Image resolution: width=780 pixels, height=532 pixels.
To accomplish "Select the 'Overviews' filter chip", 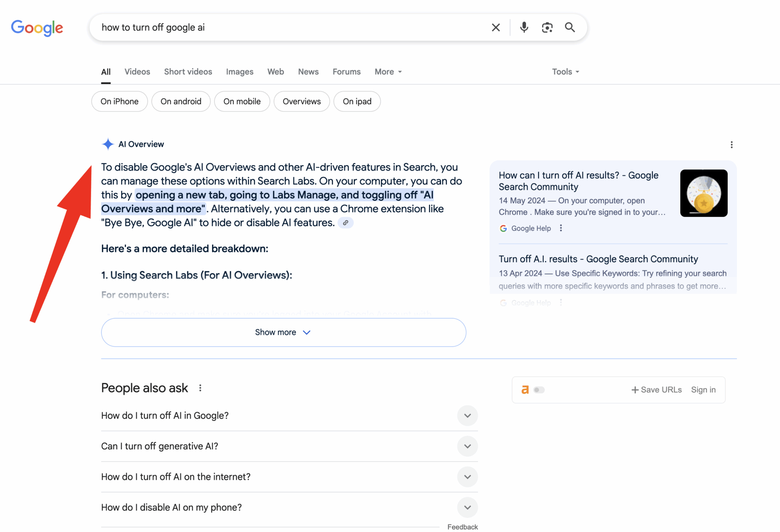I will pyautogui.click(x=302, y=101).
